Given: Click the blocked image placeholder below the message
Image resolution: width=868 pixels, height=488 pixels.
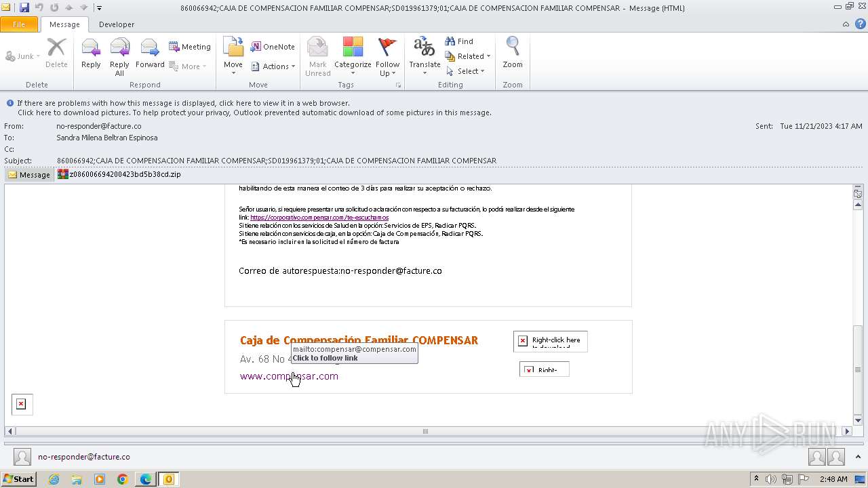Looking at the screenshot, I should [21, 404].
